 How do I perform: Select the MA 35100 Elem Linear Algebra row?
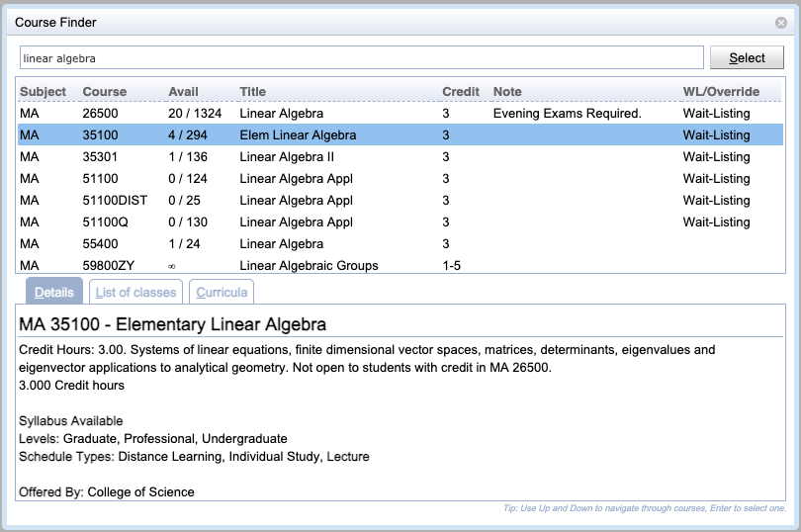coord(400,134)
